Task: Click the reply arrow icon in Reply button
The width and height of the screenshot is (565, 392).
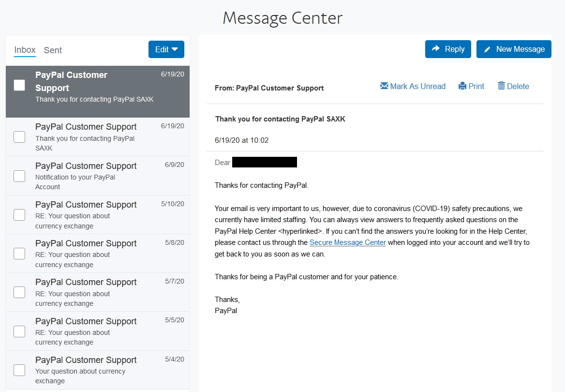Action: click(436, 49)
